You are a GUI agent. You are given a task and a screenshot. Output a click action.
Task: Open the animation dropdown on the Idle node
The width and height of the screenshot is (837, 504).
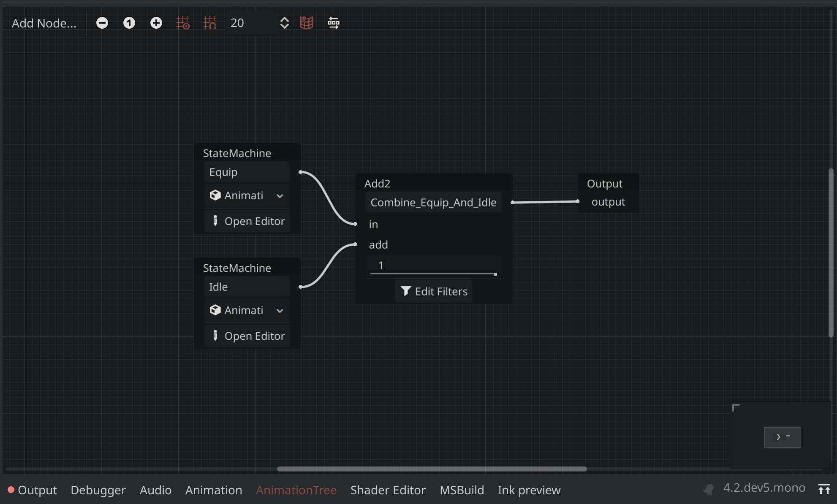coord(246,310)
